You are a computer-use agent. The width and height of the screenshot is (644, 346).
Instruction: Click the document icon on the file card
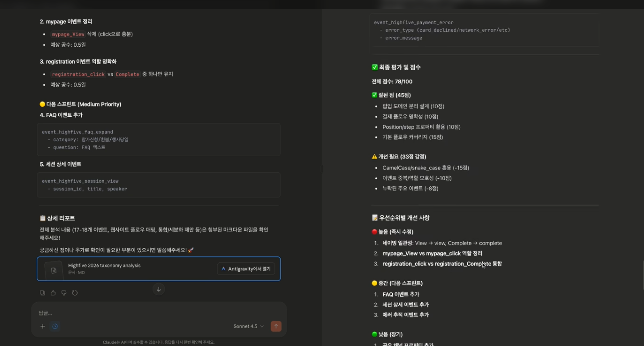coord(53,270)
